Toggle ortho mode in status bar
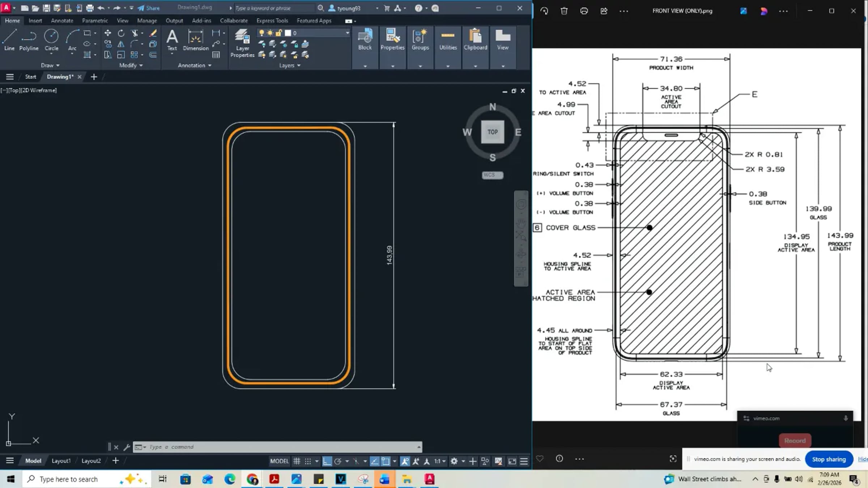The height and width of the screenshot is (488, 868). [x=327, y=461]
